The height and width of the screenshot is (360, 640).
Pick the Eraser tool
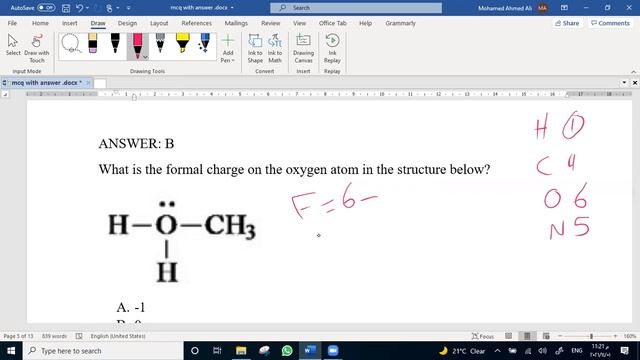93,43
